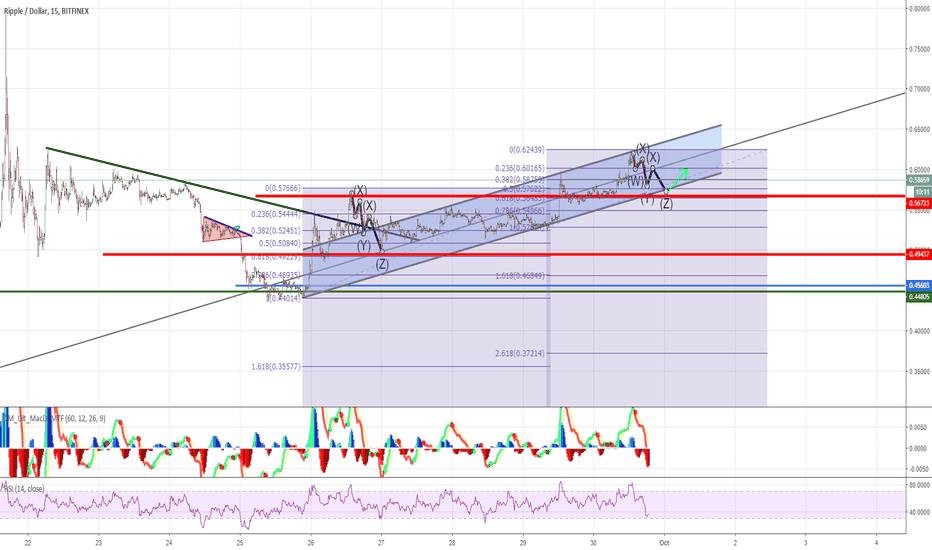Screen dimensions: 932x550
Task: Click the 26 date label on time axis
Action: 311,542
